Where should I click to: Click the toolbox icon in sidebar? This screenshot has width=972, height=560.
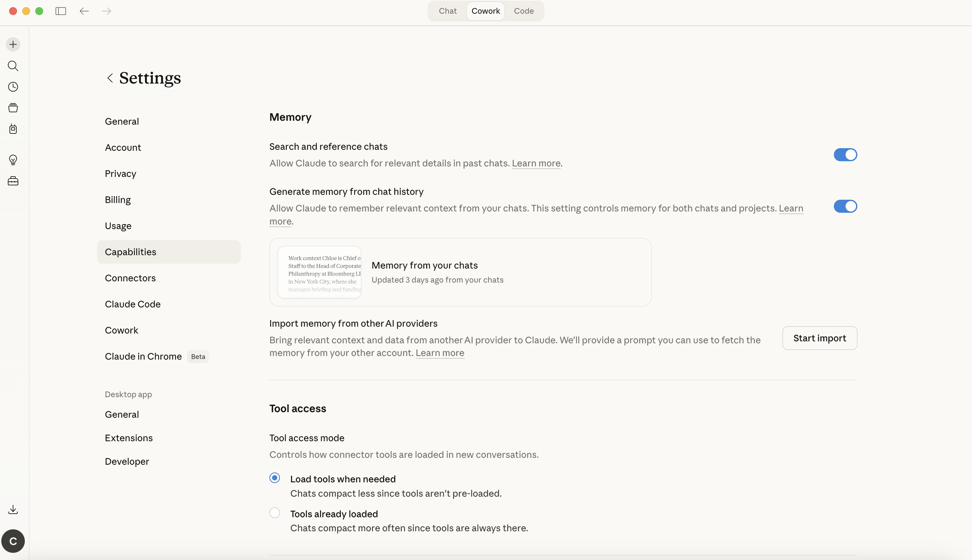(13, 181)
